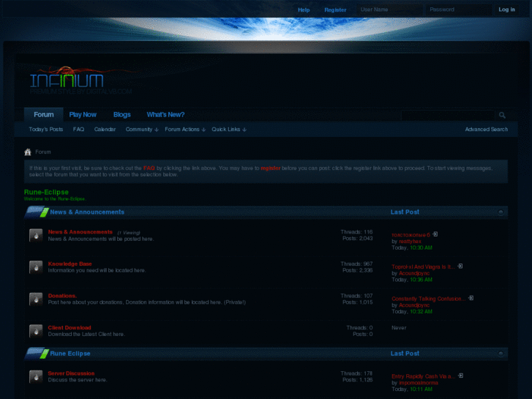Viewport: 532px width, 399px height.
Task: Open thread Toprol-xl And Viagra Is It...
Action: point(424,267)
